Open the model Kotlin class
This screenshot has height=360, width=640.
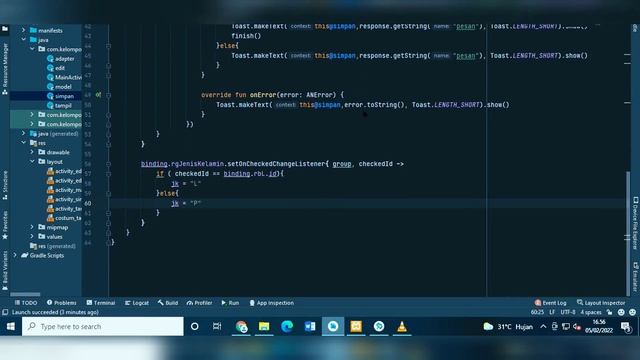59,87
